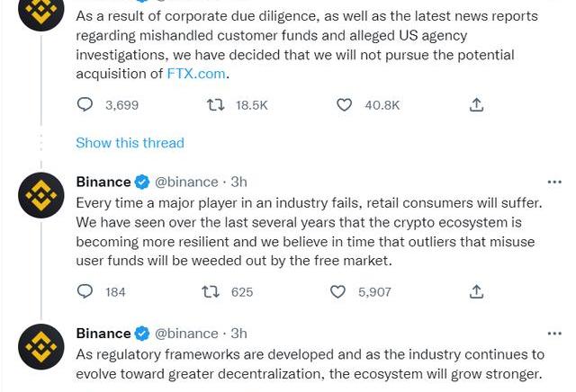
Task: Open Binance avatar on regulatory frameworks tweet
Action: 41,347
